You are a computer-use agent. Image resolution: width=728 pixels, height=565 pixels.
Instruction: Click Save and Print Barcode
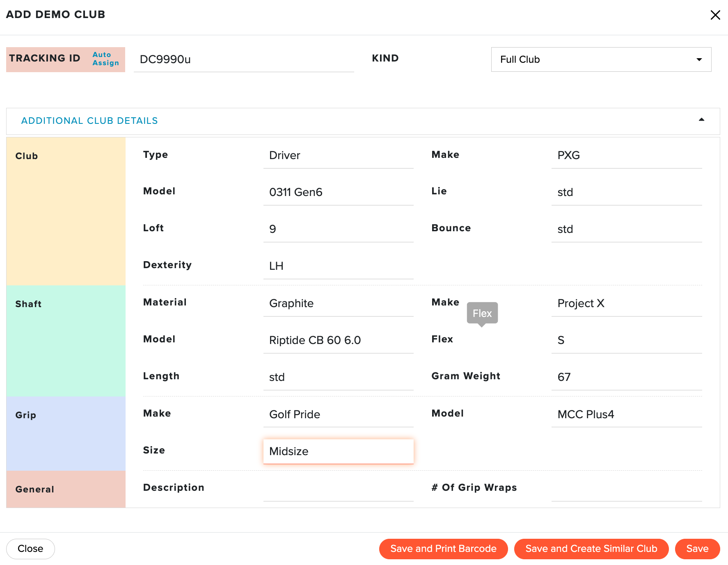click(443, 549)
